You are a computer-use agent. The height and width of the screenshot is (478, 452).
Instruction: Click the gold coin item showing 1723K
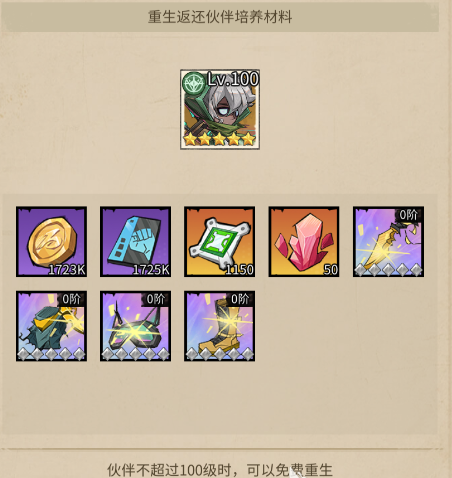pyautogui.click(x=51, y=242)
